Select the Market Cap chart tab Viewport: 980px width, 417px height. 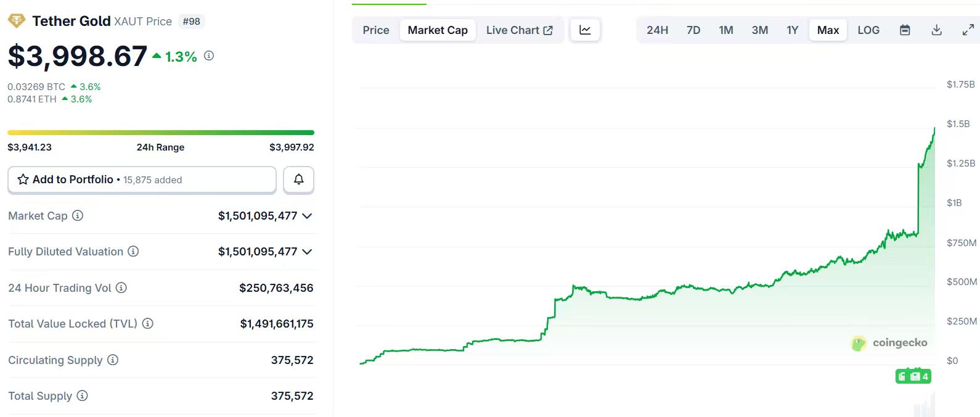[438, 30]
